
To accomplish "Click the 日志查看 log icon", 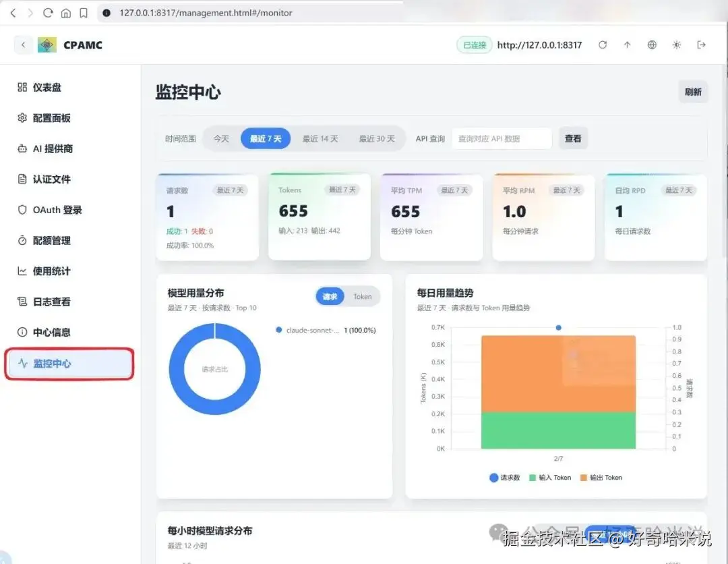I will 22,302.
